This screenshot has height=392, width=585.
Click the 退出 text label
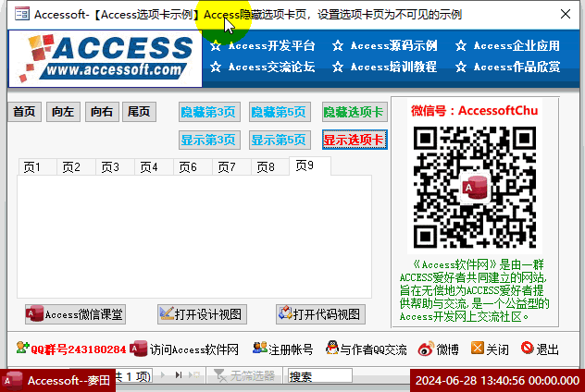pos(547,349)
